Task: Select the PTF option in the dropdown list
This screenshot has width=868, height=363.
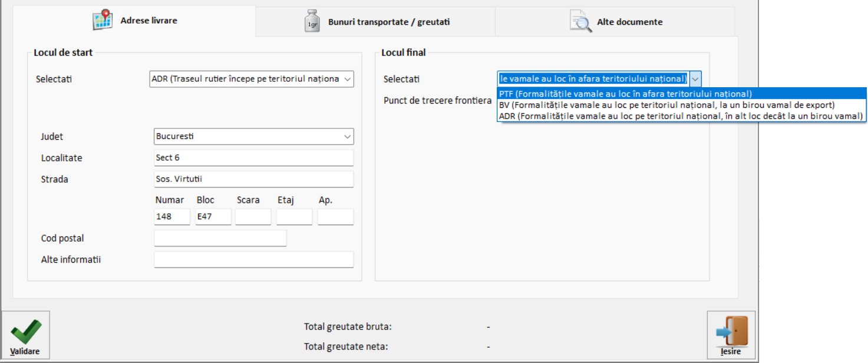Action: (682, 94)
